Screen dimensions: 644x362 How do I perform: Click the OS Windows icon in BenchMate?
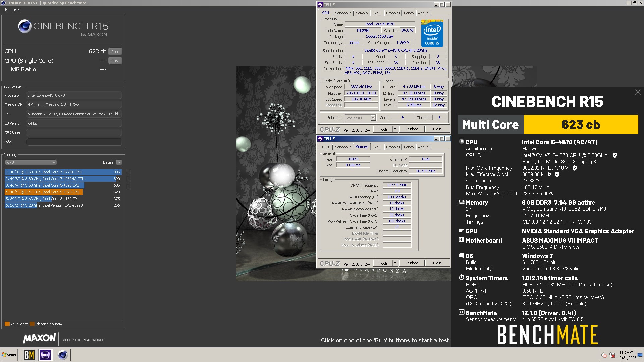click(462, 255)
